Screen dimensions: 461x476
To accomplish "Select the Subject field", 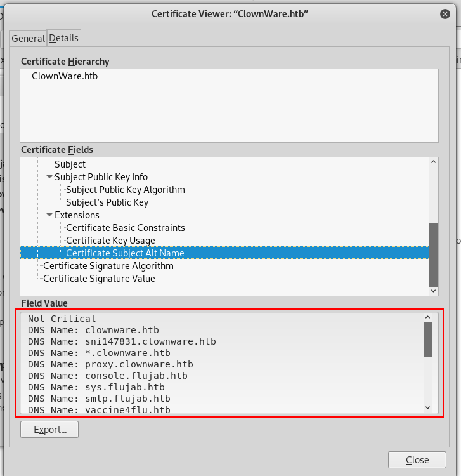I will coord(70,164).
